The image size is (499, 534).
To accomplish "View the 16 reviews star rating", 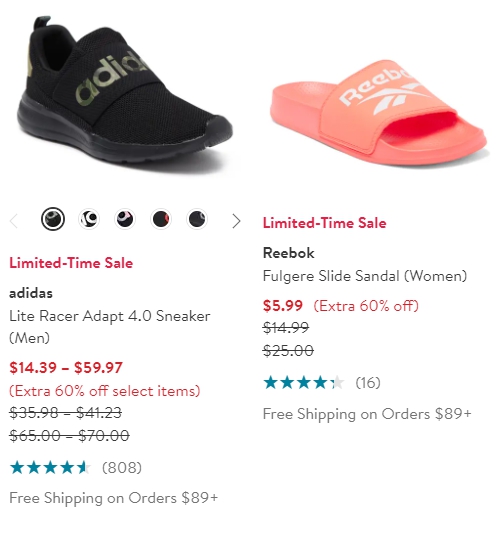I will [x=304, y=382].
